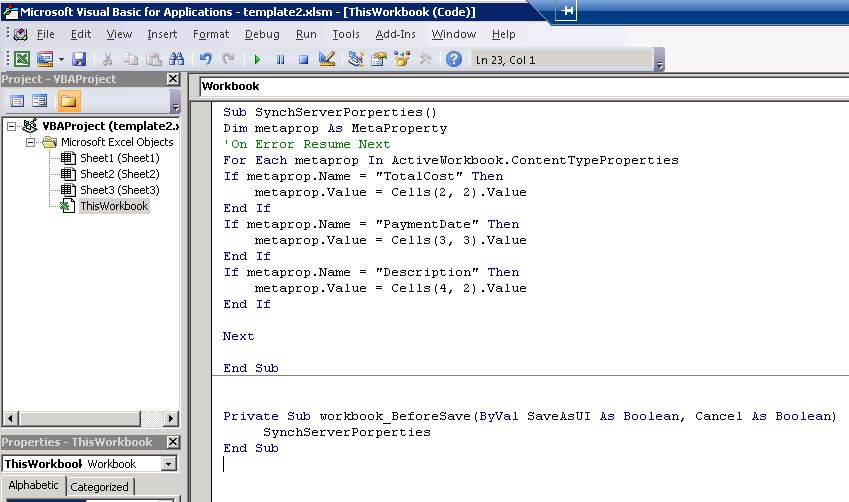Screen dimensions: 849x502
Task: Click the Find binoculars icon
Action: (176, 60)
